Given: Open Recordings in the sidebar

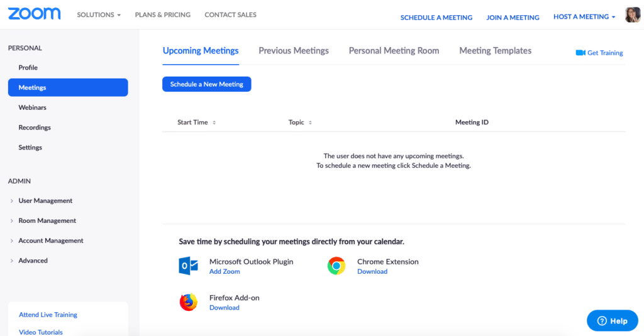Looking at the screenshot, I should click(x=35, y=127).
